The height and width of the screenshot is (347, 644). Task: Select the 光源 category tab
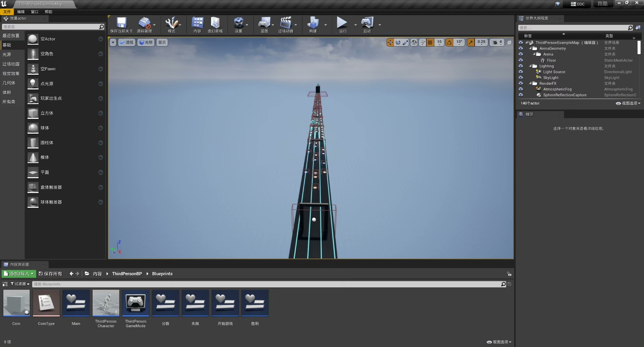tap(7, 54)
